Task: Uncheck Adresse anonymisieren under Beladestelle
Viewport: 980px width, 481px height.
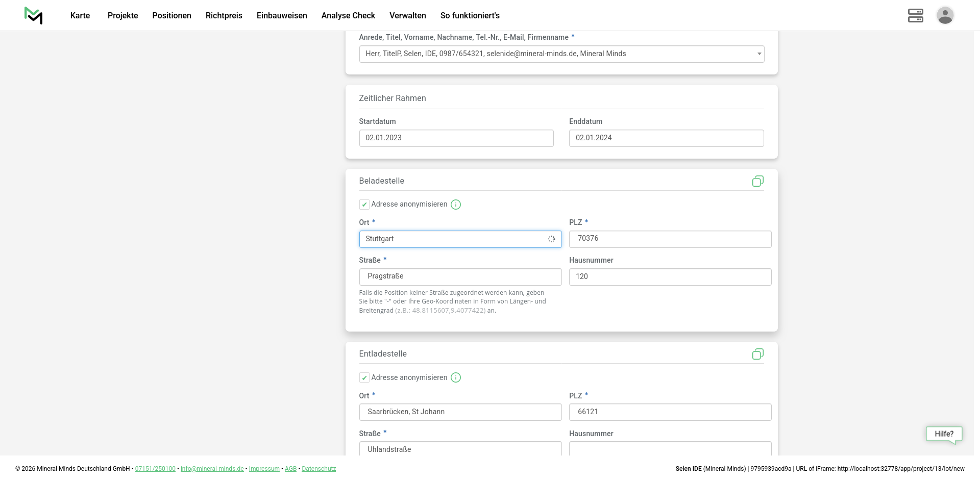Action: click(x=364, y=205)
